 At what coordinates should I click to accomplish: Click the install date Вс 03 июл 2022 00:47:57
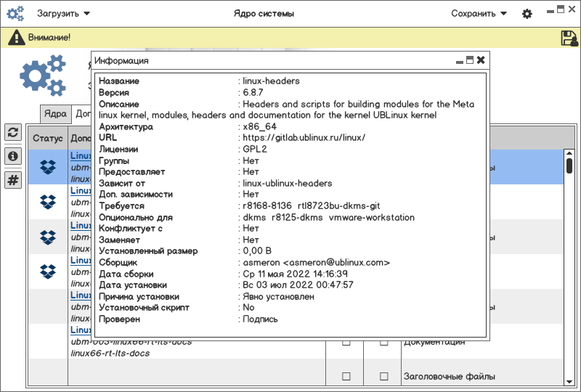[298, 285]
